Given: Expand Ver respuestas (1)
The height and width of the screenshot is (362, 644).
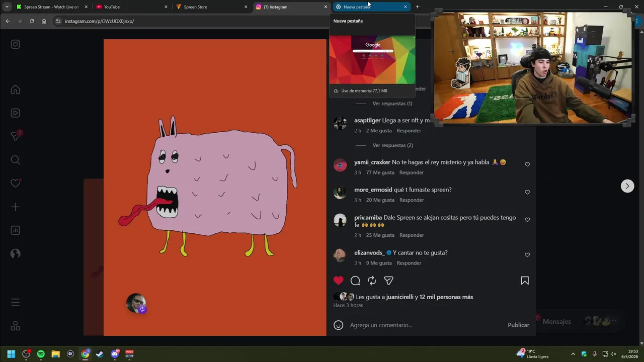Looking at the screenshot, I should [x=392, y=104].
